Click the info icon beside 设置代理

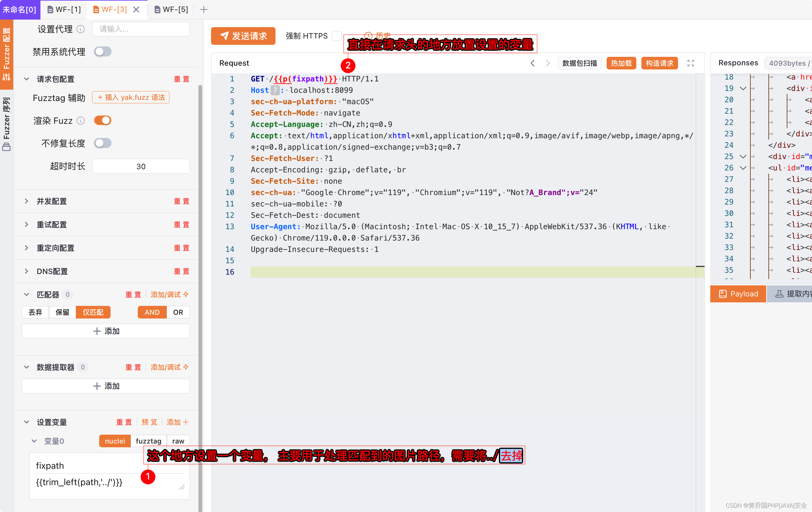80,29
